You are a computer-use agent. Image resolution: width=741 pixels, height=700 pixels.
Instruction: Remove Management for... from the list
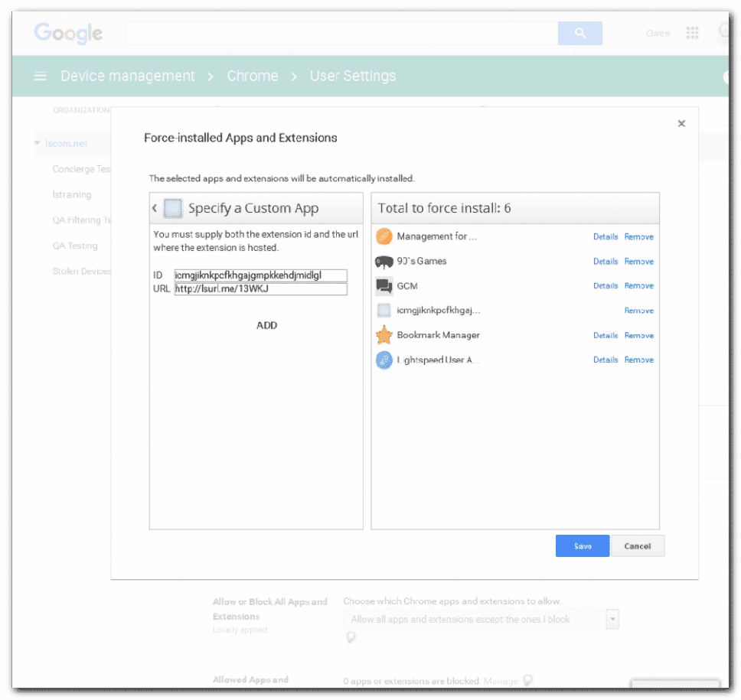pyautogui.click(x=639, y=236)
